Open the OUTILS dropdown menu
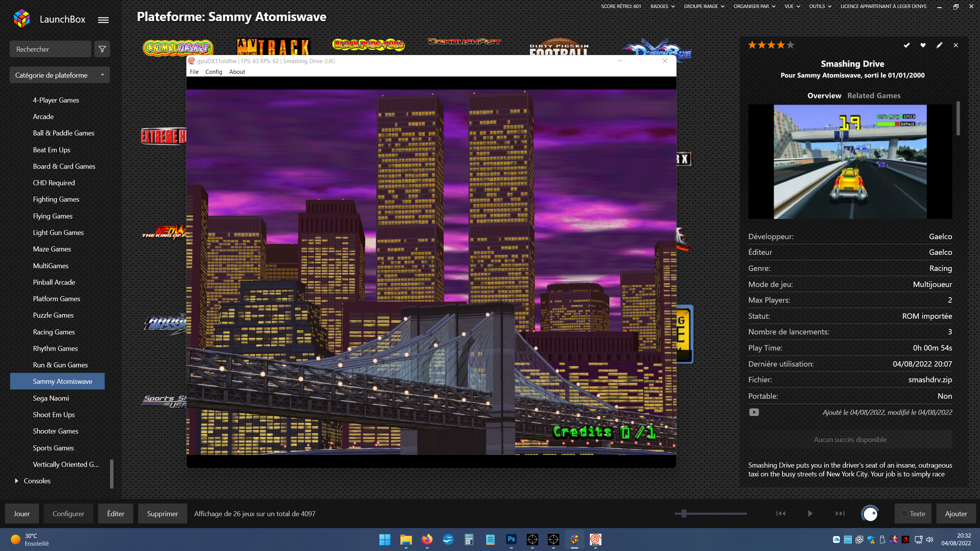 point(820,6)
